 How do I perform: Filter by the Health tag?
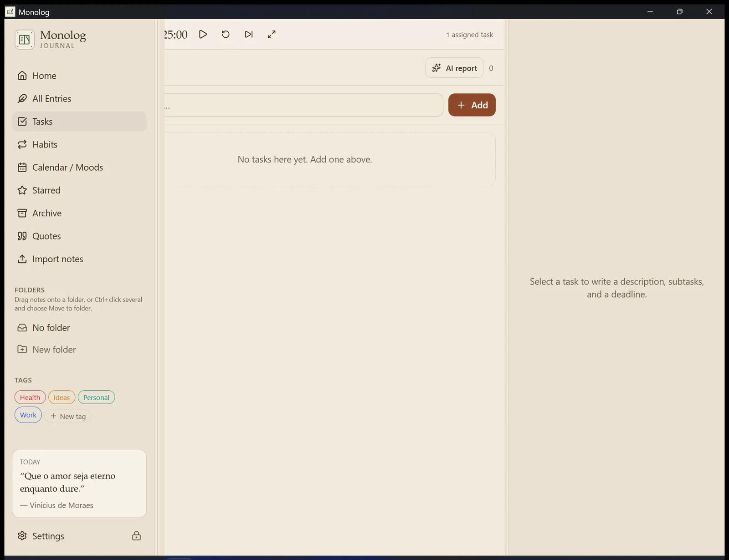click(x=30, y=397)
